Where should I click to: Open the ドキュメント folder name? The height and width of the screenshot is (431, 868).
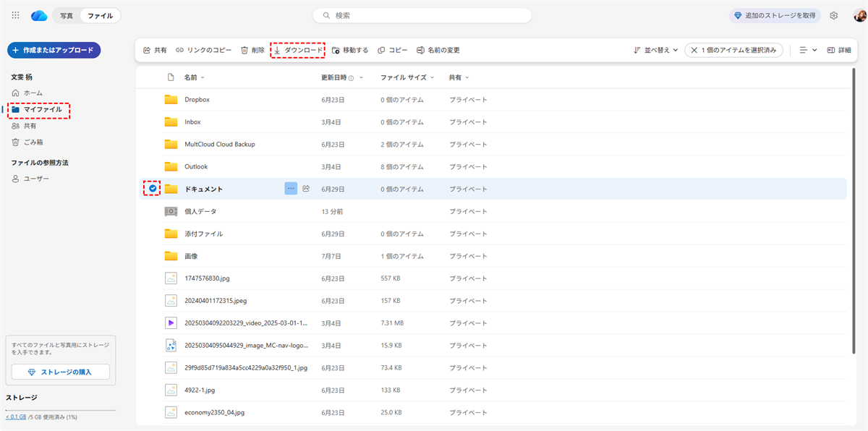[x=203, y=189]
